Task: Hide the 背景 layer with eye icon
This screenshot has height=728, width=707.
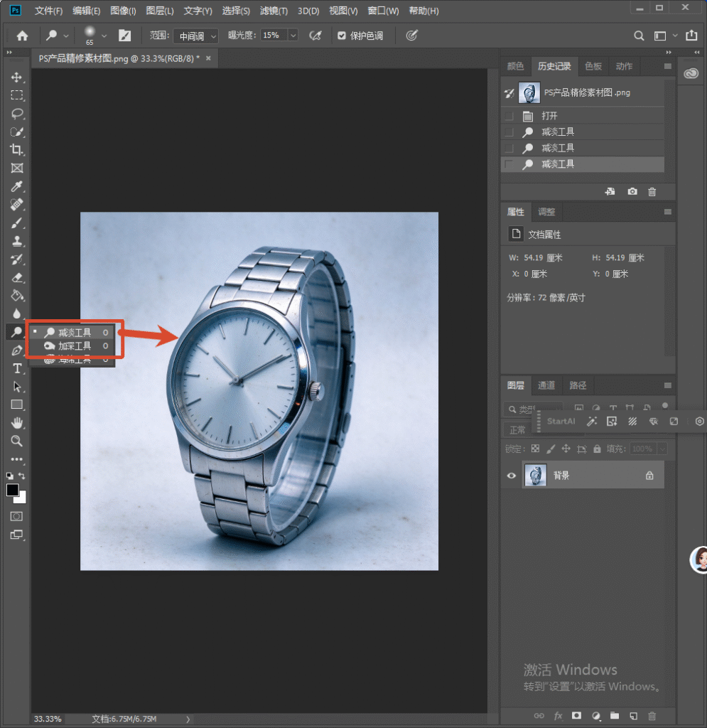Action: tap(511, 476)
